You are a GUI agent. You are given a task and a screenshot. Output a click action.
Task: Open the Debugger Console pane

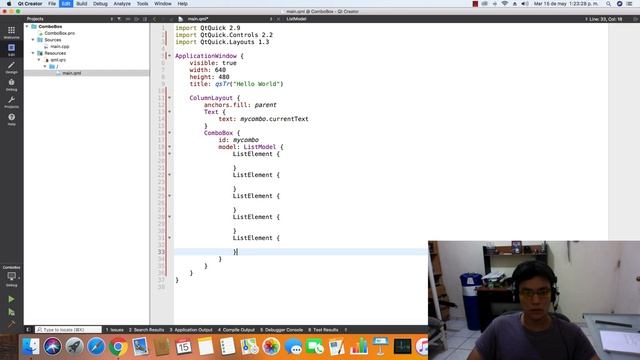(x=282, y=330)
